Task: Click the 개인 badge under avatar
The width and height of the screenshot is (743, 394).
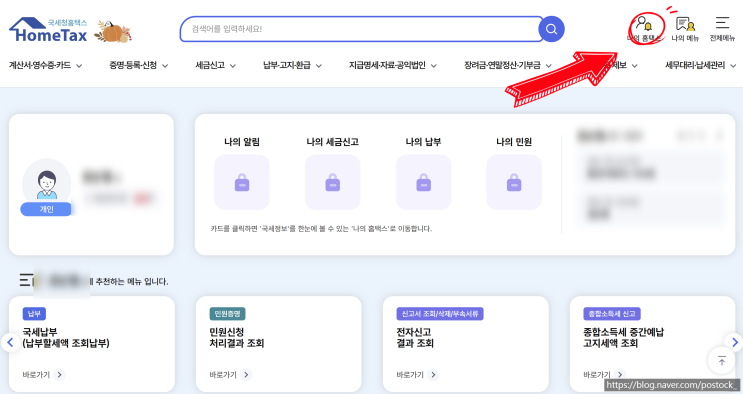Action: coord(46,209)
